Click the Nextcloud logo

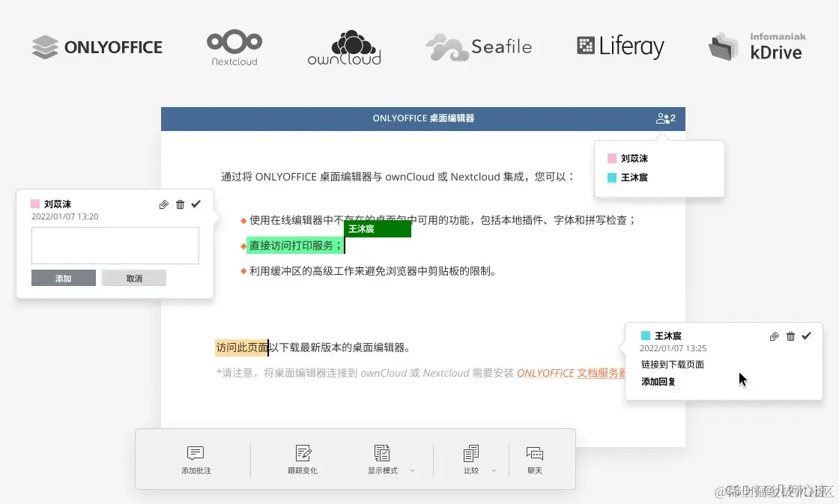[234, 48]
